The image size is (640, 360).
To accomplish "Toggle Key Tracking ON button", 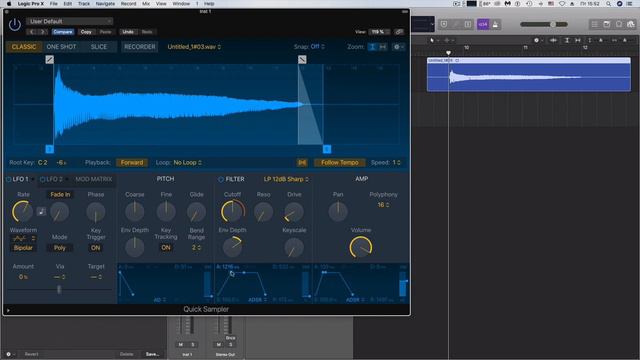I will click(x=166, y=247).
